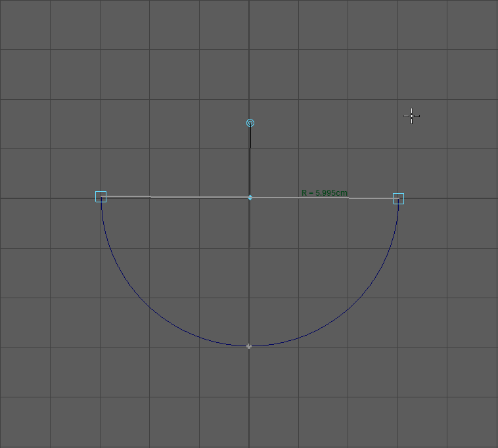The width and height of the screenshot is (498, 448).
Task: Click the vertical axis line below the arc
Action: click(249, 394)
